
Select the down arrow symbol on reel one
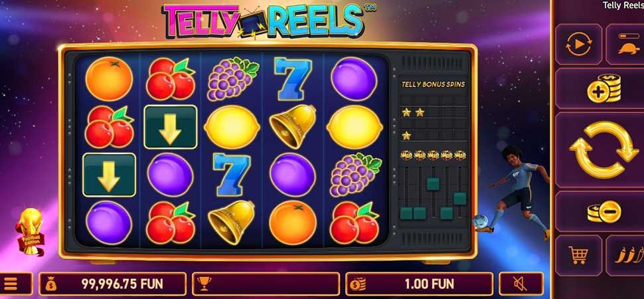[x=109, y=175]
